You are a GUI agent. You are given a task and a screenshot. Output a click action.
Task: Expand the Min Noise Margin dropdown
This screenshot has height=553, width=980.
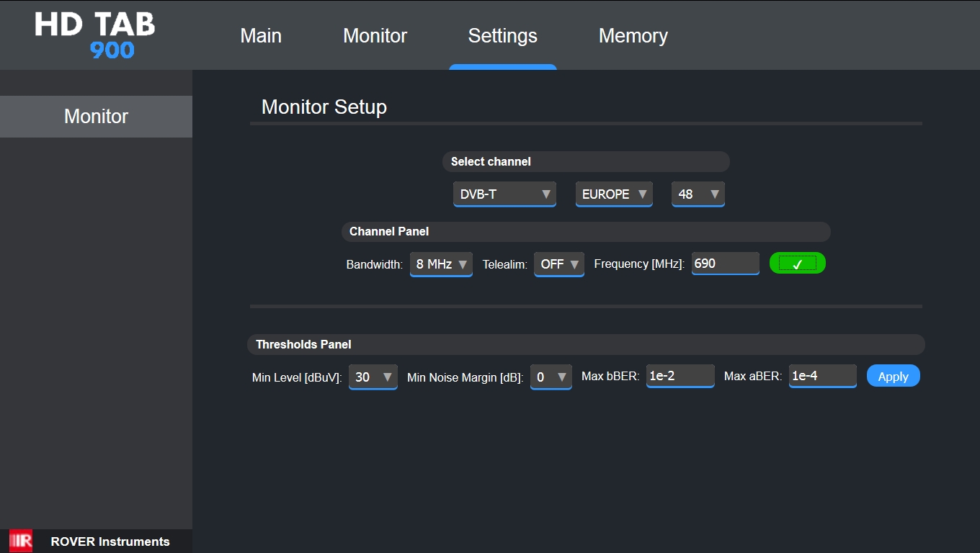tap(551, 377)
